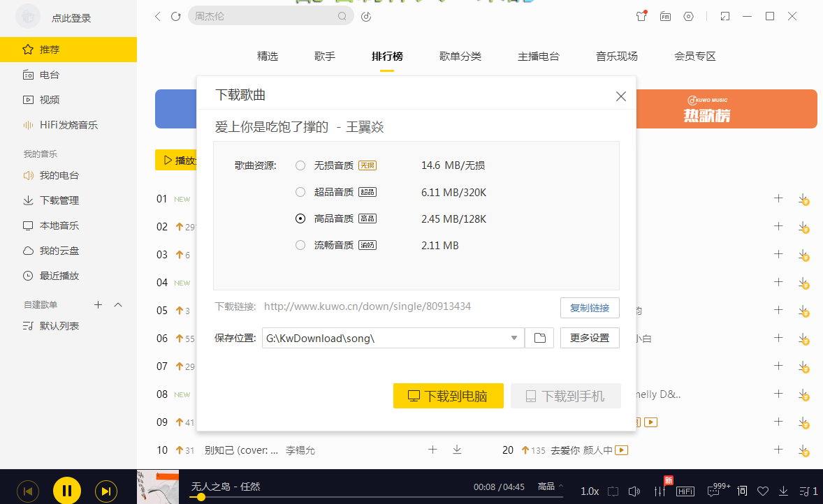
Task: Open 歌手 tab
Action: point(324,56)
